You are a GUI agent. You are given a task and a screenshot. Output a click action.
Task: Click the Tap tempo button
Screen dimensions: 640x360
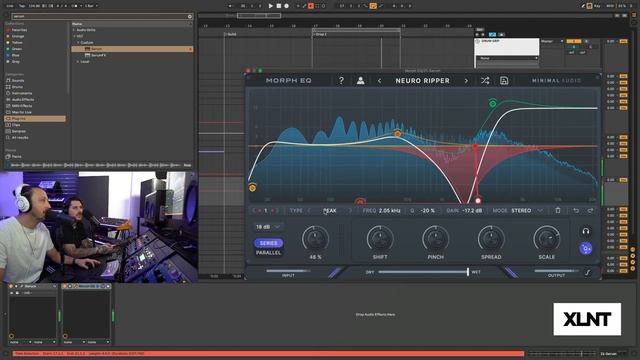pos(22,6)
